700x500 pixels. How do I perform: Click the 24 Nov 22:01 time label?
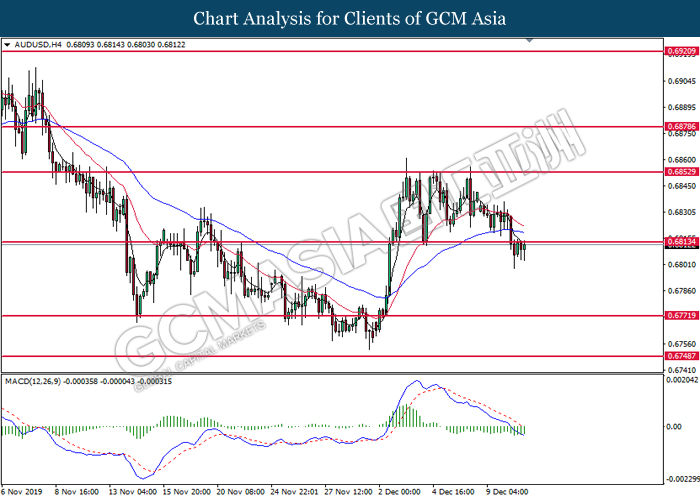pos(294,492)
